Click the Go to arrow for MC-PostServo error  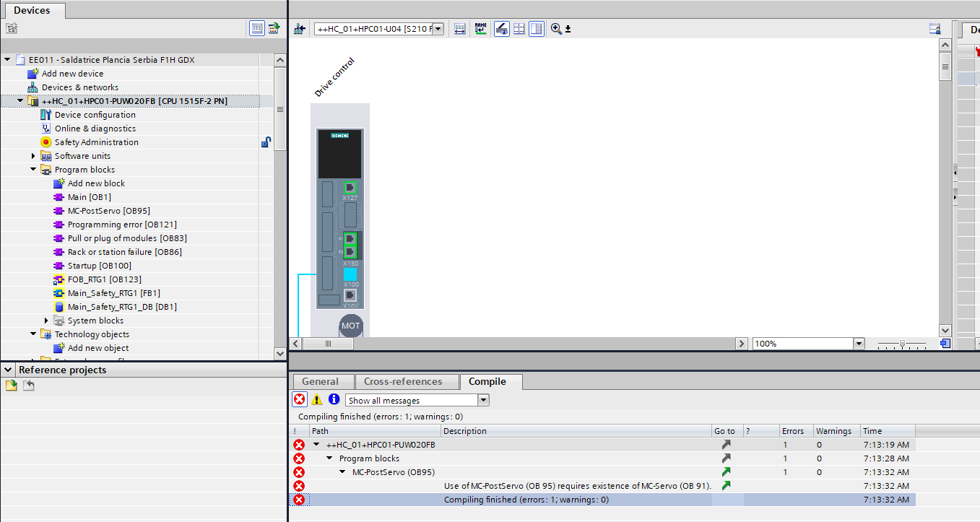(x=726, y=472)
